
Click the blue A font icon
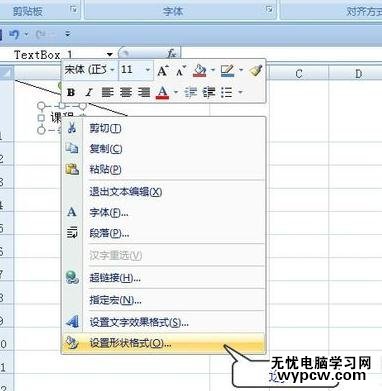click(72, 212)
